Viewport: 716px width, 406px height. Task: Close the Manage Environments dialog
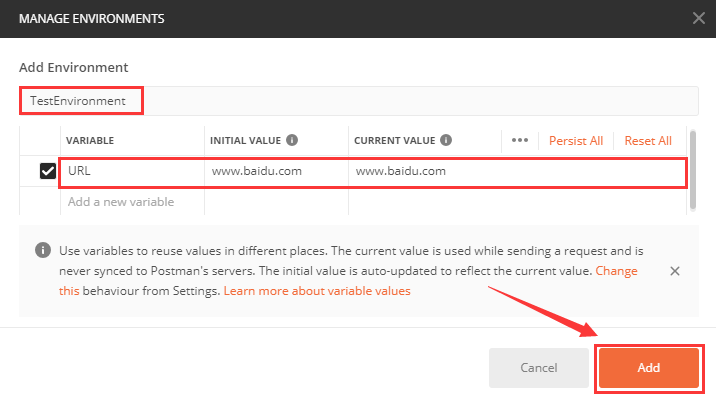tap(699, 18)
